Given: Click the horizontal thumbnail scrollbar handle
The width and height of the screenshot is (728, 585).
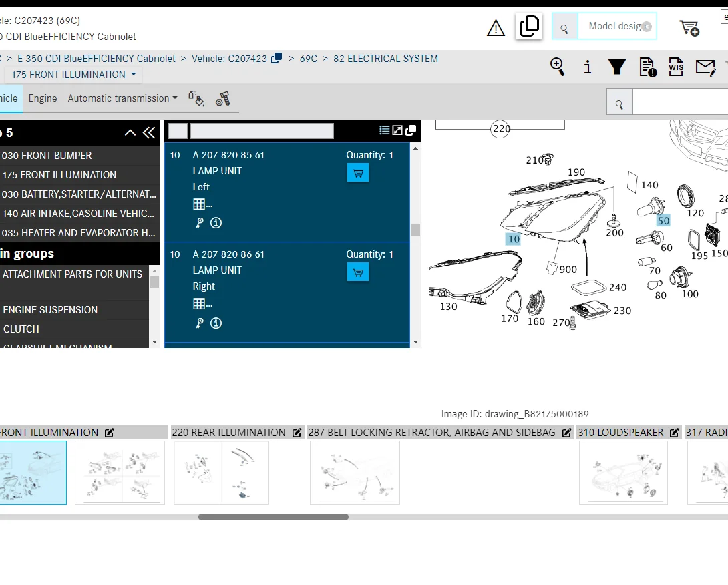Looking at the screenshot, I should [x=273, y=517].
